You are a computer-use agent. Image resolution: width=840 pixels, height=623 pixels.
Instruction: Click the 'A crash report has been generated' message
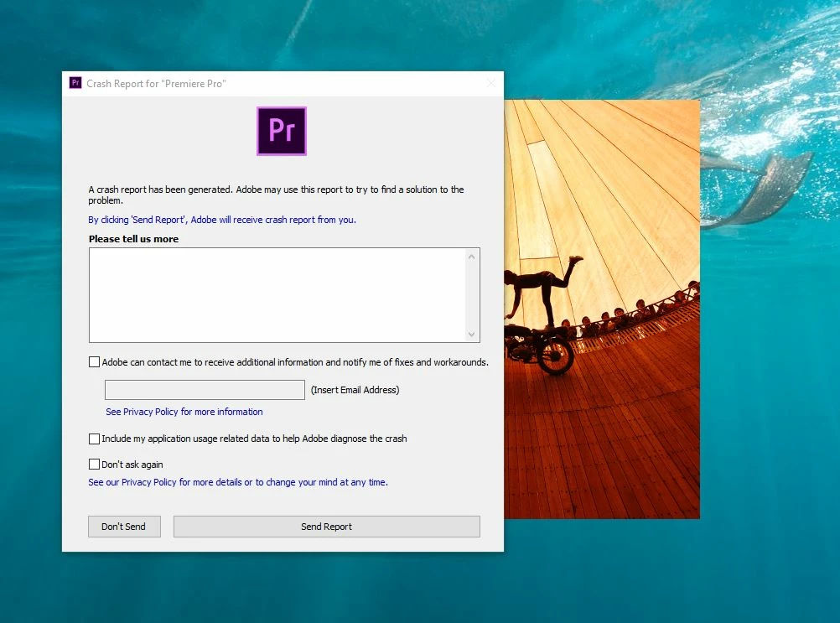click(276, 195)
